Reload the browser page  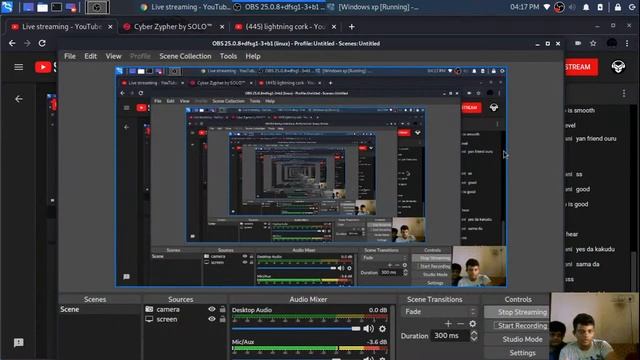click(42, 43)
